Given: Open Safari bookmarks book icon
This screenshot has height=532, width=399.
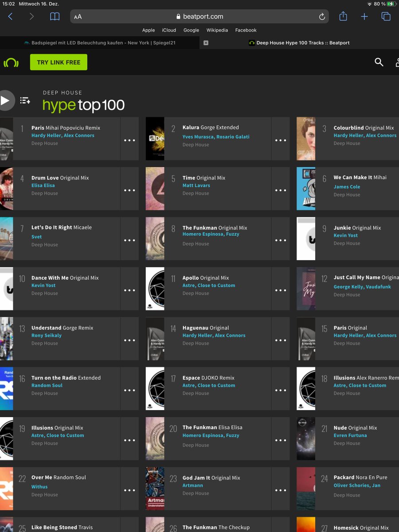Looking at the screenshot, I should (55, 16).
